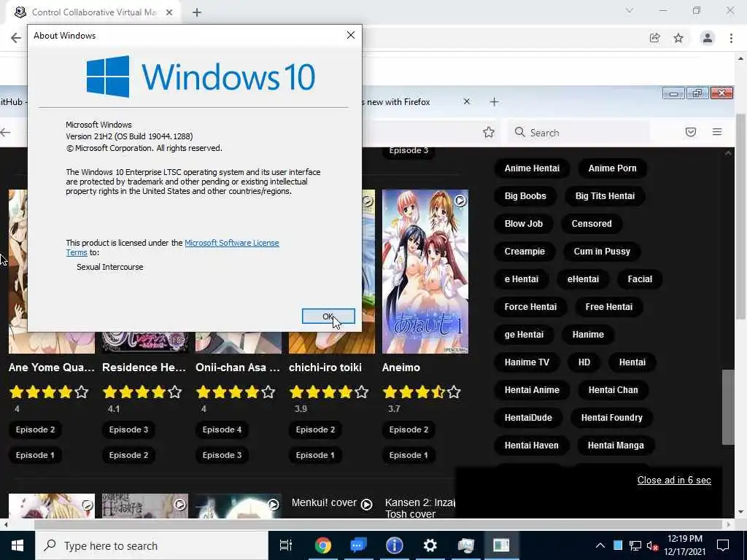Open the blue chat bubbles taskbar app

click(358, 545)
